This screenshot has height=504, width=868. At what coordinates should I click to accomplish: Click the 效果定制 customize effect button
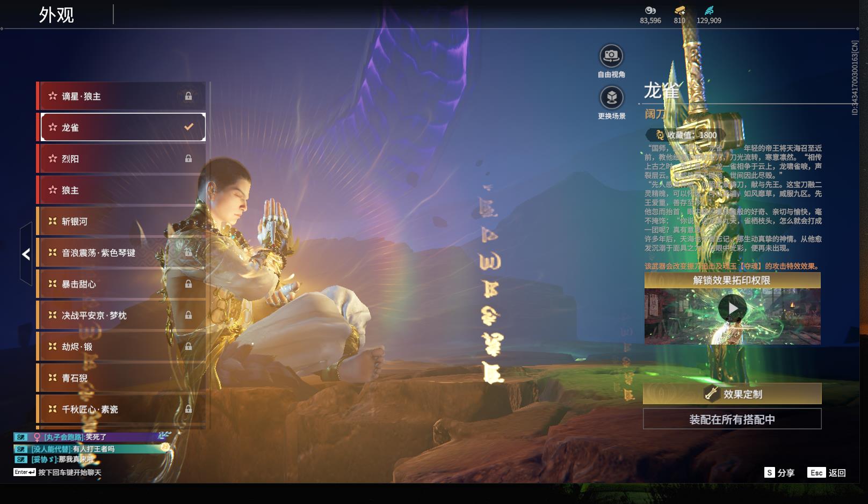(x=732, y=394)
